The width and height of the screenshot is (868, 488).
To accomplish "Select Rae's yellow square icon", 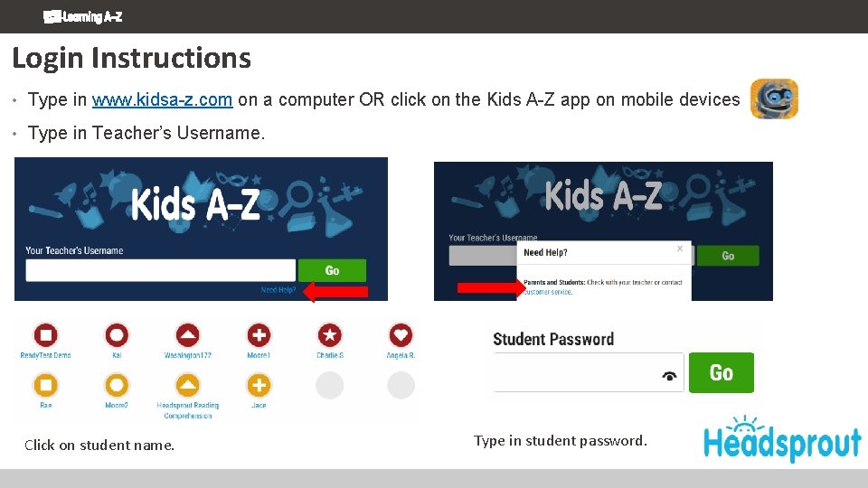I will point(46,386).
